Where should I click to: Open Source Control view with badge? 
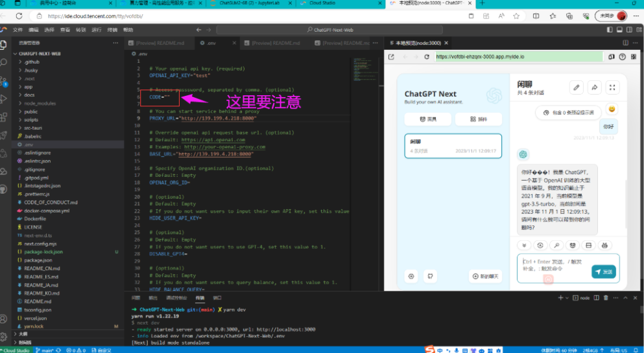[x=3, y=81]
